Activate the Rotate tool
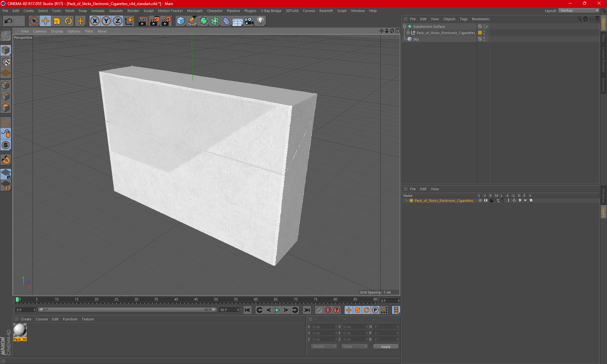Screen dimensions: 607x364 coord(68,21)
